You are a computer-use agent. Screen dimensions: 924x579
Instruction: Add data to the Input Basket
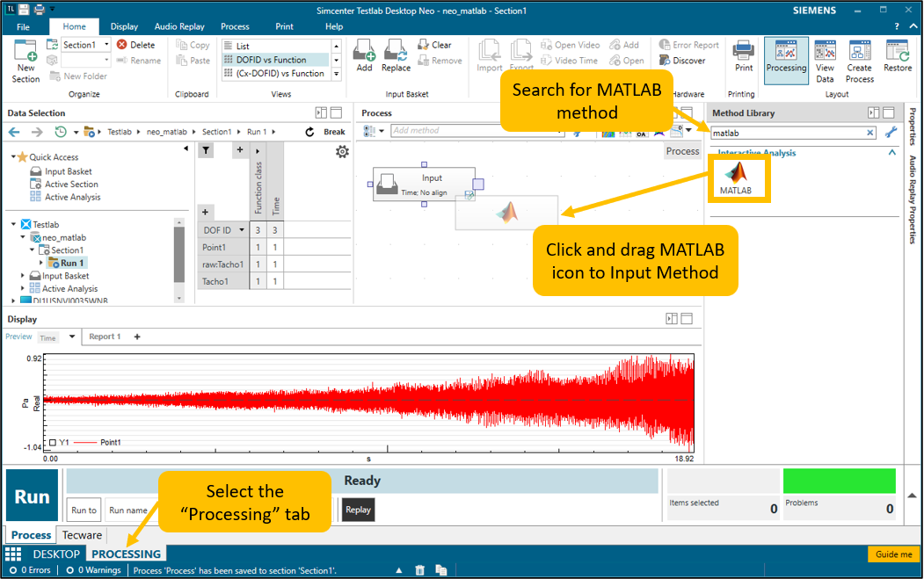[x=364, y=56]
